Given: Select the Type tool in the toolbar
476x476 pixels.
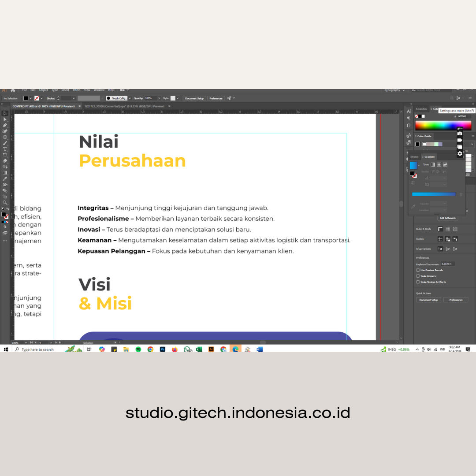Looking at the screenshot, I should [5, 149].
